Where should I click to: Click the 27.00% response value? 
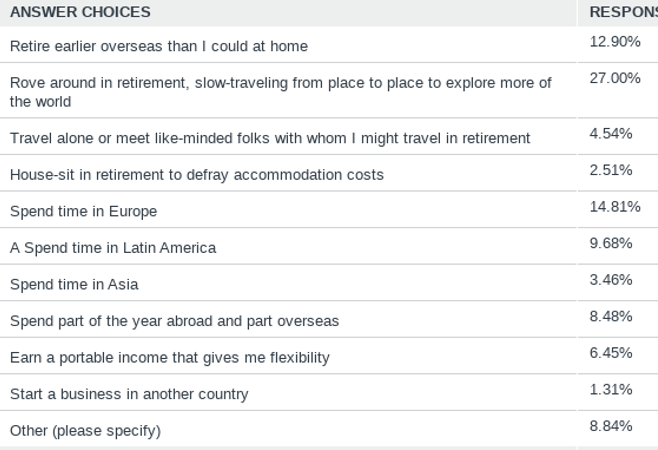[615, 78]
